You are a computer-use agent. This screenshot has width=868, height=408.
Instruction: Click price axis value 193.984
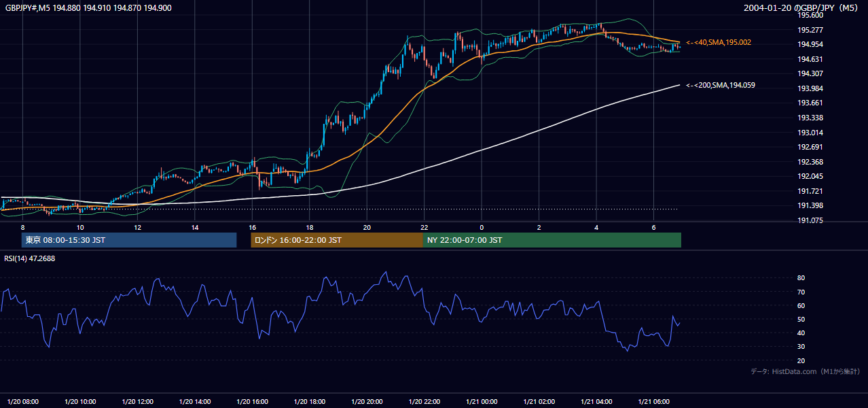coord(810,88)
